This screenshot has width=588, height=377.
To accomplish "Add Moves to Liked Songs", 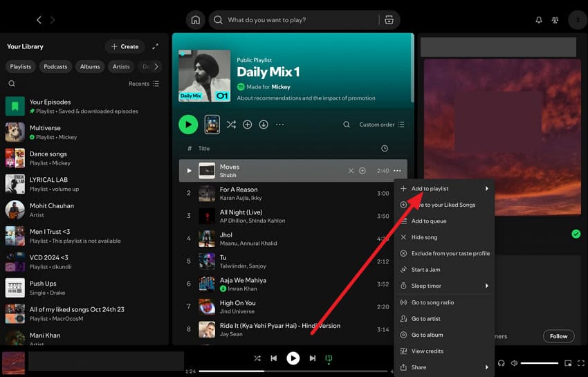I will [362, 171].
